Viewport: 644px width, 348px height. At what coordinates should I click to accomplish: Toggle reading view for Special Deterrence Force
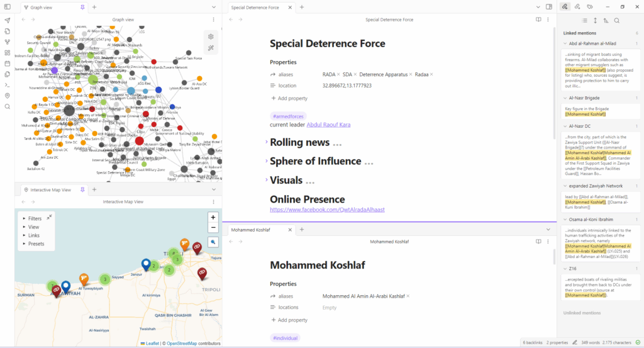tap(538, 20)
